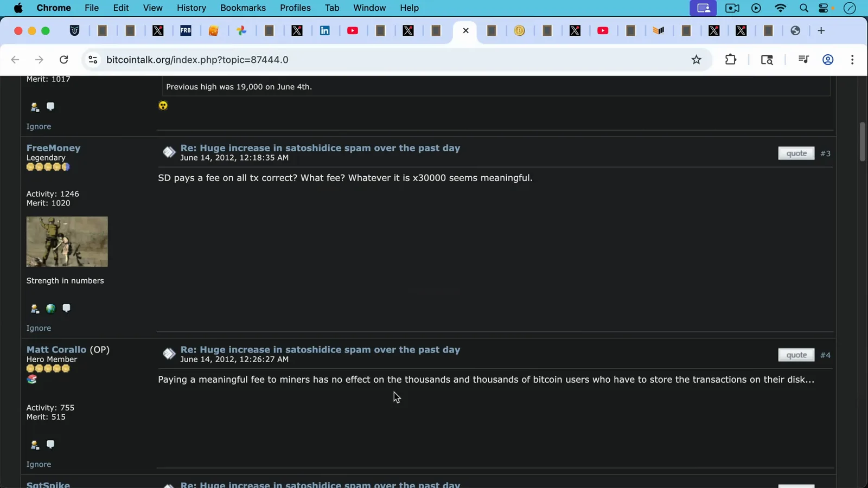Quote FreeMoney's post #3

[x=796, y=153]
